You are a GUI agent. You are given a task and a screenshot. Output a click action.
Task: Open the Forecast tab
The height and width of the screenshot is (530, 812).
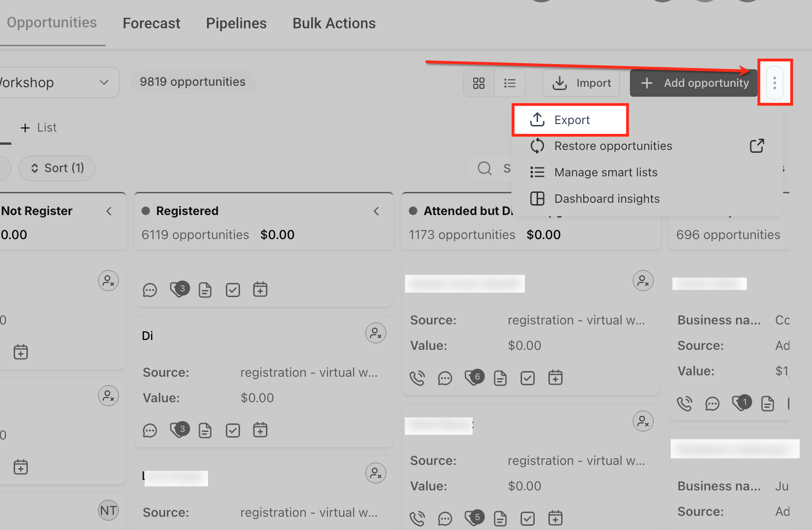151,23
